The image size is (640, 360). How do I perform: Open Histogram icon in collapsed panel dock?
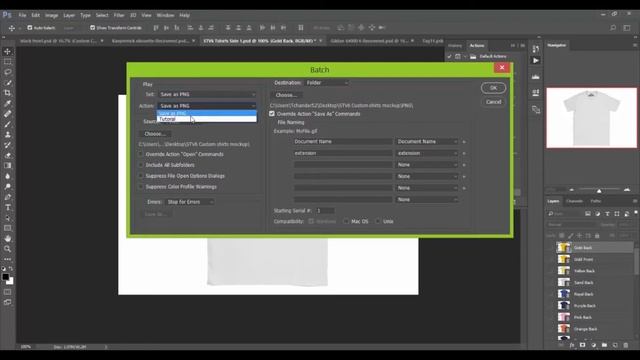coord(536,76)
